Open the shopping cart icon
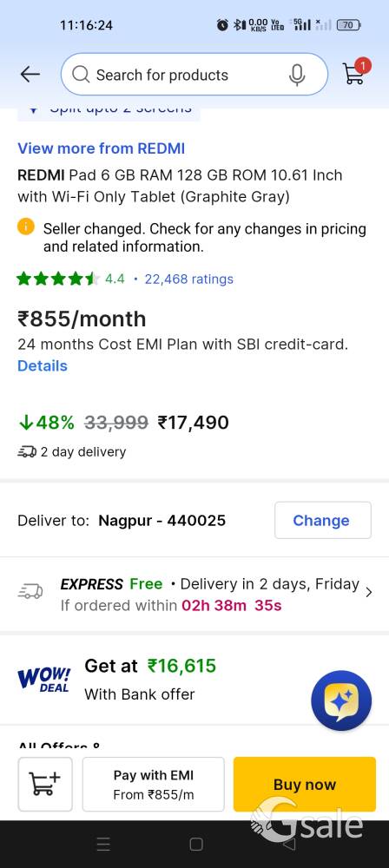Viewport: 389px width, 868px height. click(x=355, y=72)
